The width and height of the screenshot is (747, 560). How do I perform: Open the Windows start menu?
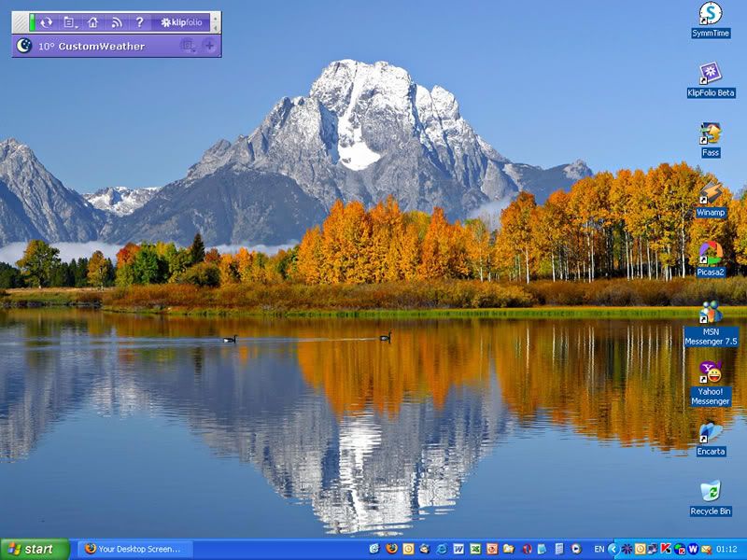pyautogui.click(x=35, y=549)
